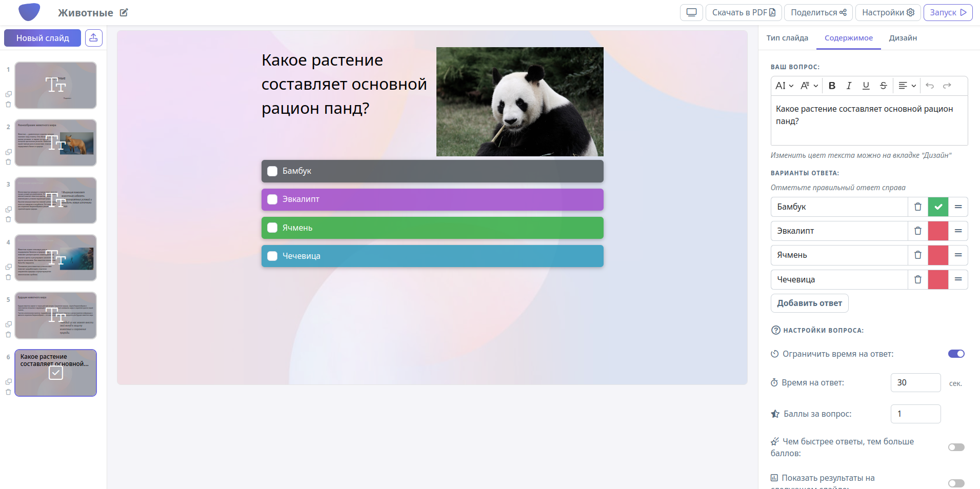Duplicate slide 2 via copy icon

coord(8,152)
